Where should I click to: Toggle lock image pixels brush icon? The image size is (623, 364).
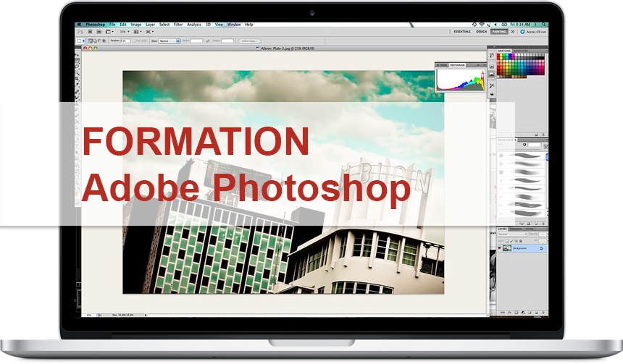(511, 241)
